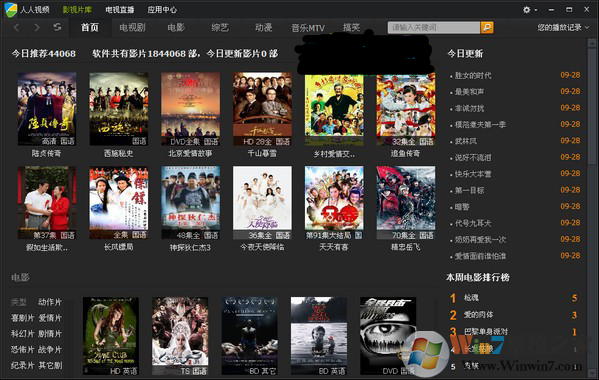Image resolution: width=599 pixels, height=380 pixels.
Task: Switch to the 首页 tab
Action: tap(90, 27)
